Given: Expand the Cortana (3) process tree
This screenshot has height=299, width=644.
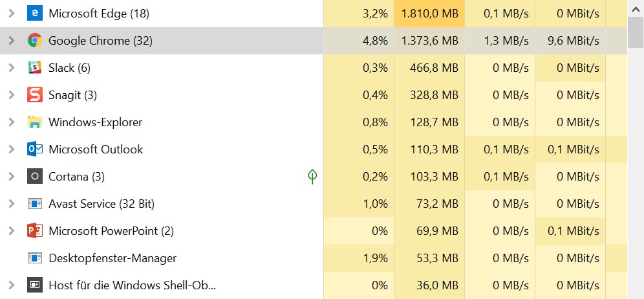Looking at the screenshot, I should [12, 177].
